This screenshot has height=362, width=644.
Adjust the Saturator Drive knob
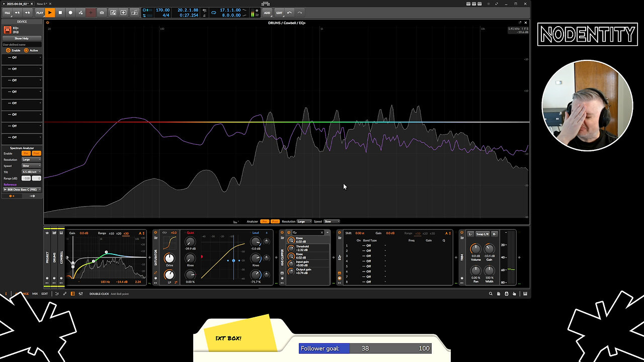click(x=169, y=258)
